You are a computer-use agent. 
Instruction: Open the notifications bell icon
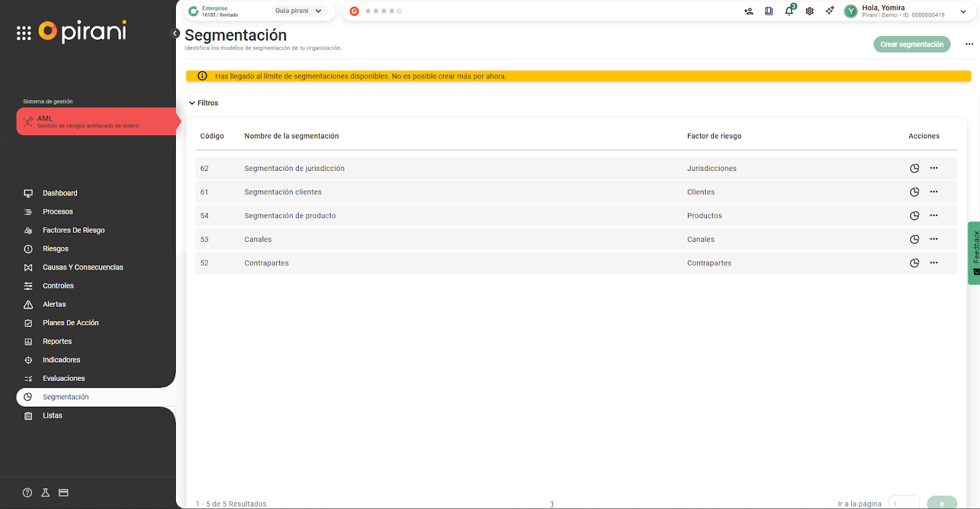[789, 11]
